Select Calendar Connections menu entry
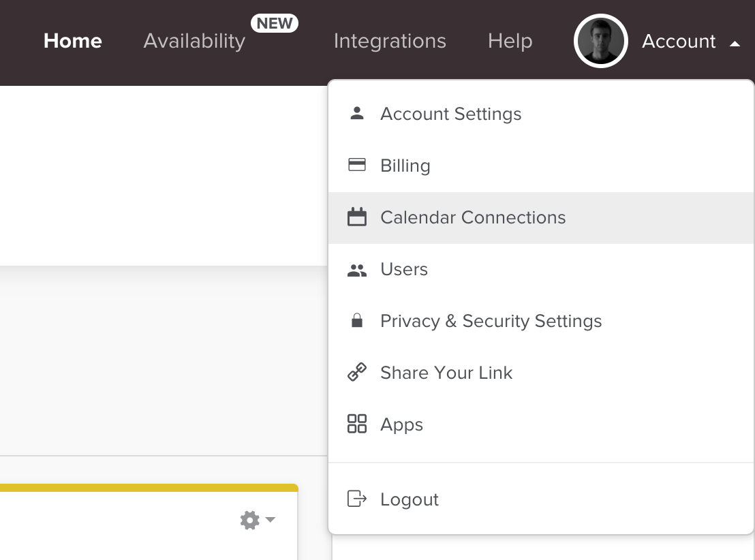The width and height of the screenshot is (755, 560). point(473,217)
